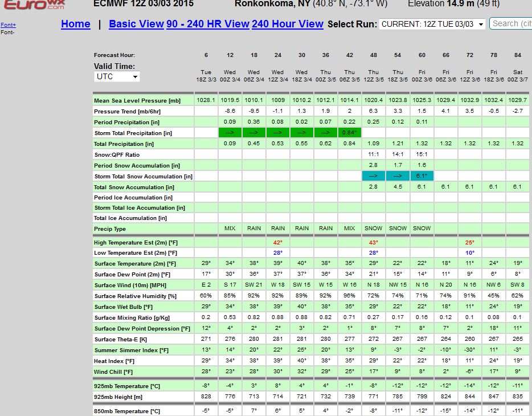This screenshot has width=532, height=416.
Task: Click the first teal arrow in Storm Total Snow row
Action: [x=374, y=176]
